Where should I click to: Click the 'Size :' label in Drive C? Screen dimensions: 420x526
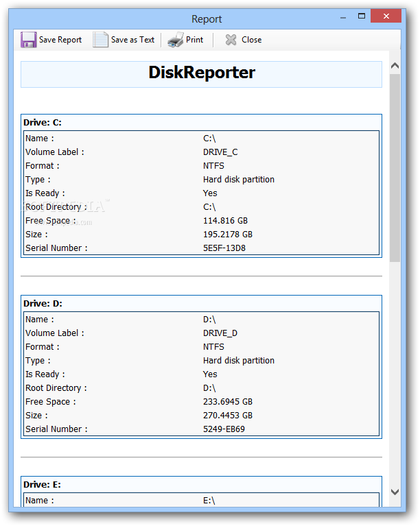point(36,235)
